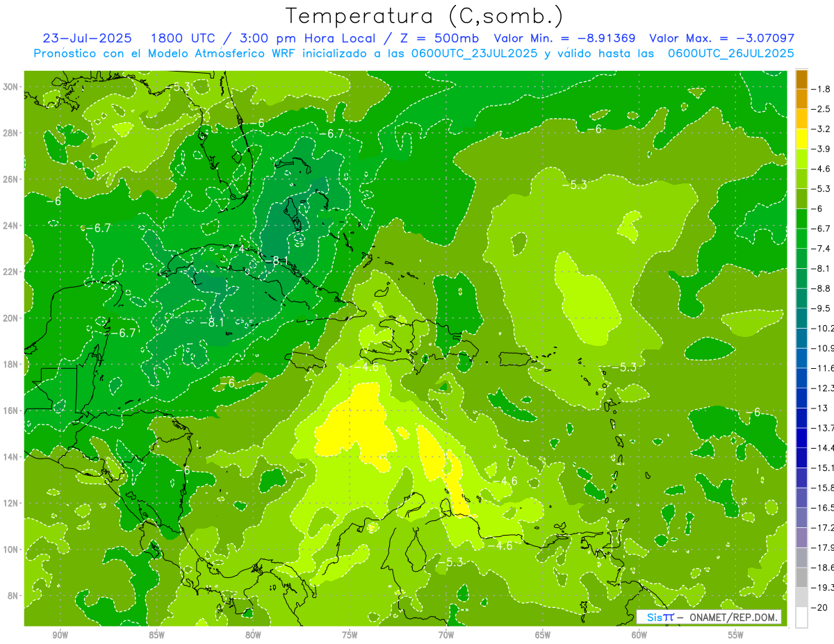Click the legend value -19.3

[823, 587]
